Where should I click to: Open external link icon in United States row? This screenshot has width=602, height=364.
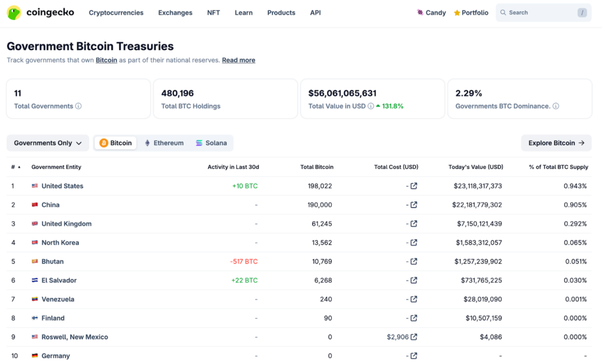point(414,186)
